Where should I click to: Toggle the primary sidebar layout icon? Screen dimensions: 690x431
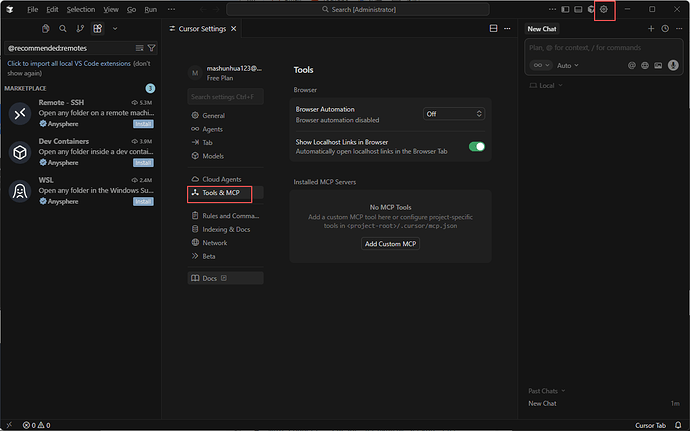tap(564, 10)
